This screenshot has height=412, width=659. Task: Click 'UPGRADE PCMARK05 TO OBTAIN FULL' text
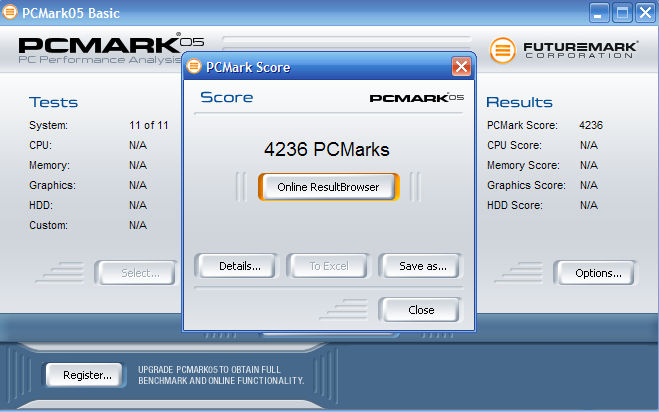pyautogui.click(x=209, y=370)
